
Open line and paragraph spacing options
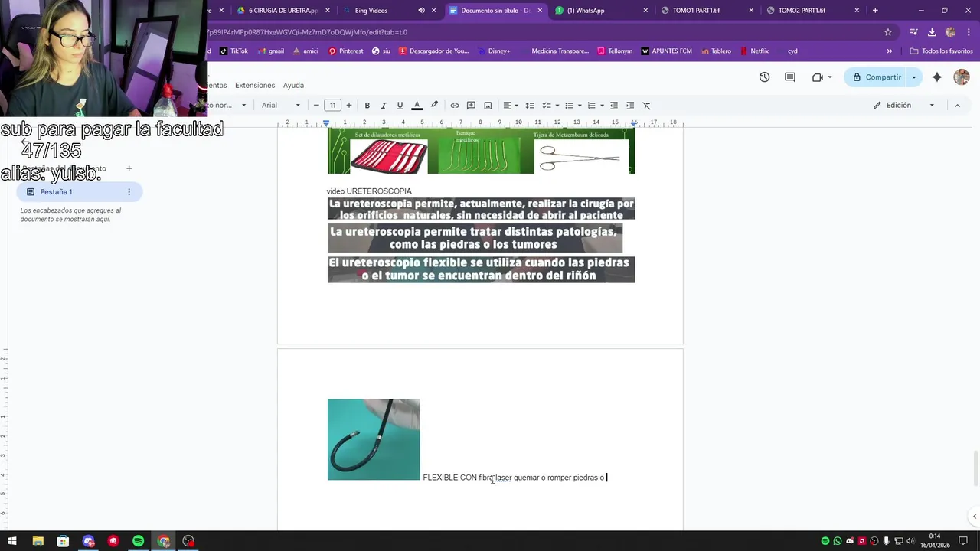(x=530, y=106)
